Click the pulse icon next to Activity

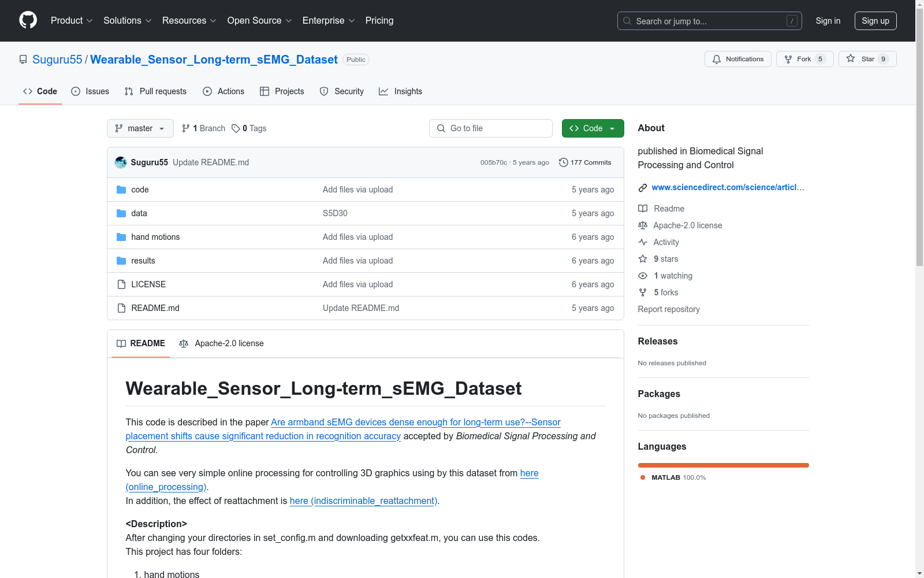643,242
